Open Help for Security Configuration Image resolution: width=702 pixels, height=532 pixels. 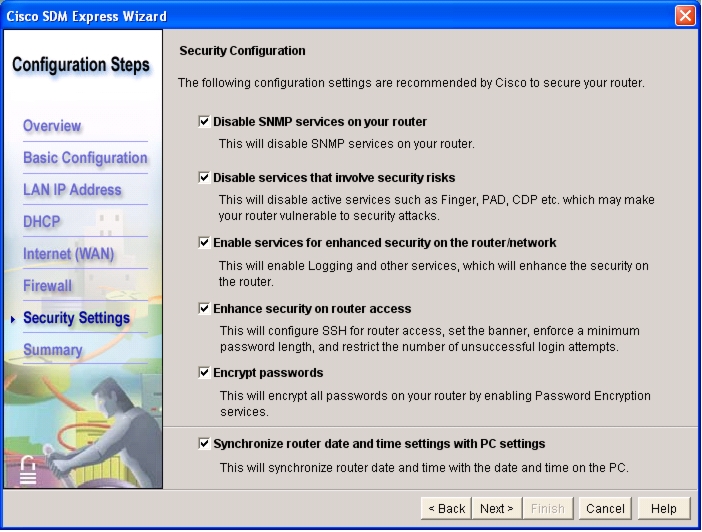(x=663, y=509)
